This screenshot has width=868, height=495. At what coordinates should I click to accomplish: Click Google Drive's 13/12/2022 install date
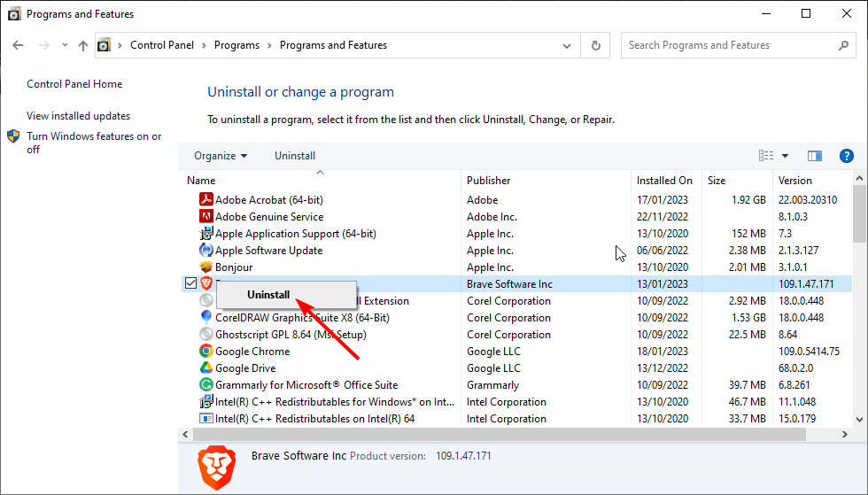(x=663, y=368)
